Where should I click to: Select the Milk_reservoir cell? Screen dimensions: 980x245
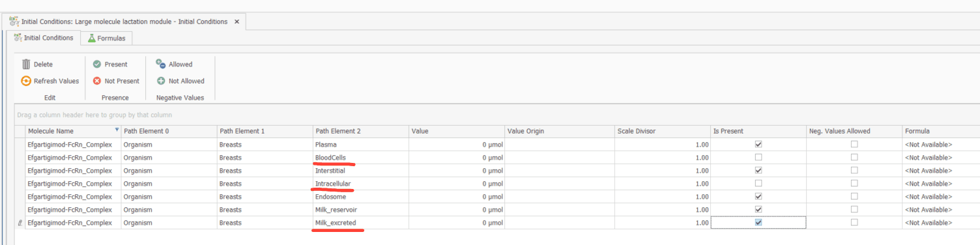[x=360, y=209]
